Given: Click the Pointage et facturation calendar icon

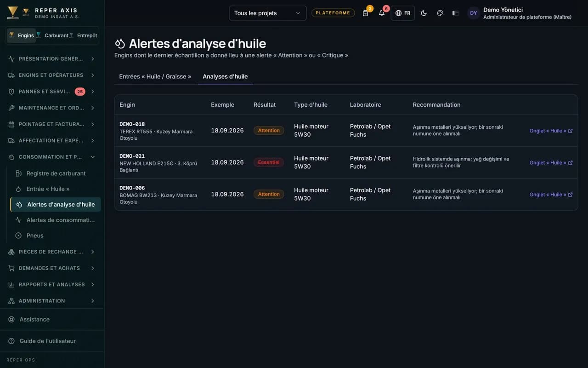Looking at the screenshot, I should tap(11, 124).
